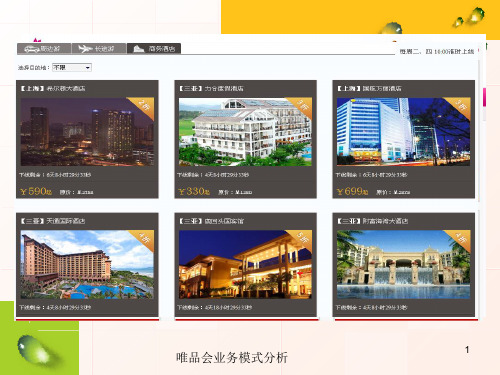Click the ribbon badge on the fountain hotel photo
This screenshot has height=375, width=500.
(x=459, y=240)
